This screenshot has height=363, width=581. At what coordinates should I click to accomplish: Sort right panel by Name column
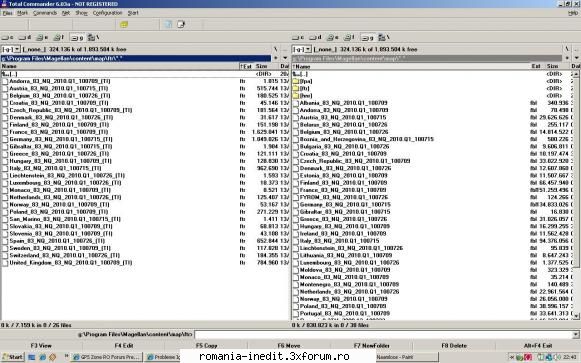(x=411, y=66)
